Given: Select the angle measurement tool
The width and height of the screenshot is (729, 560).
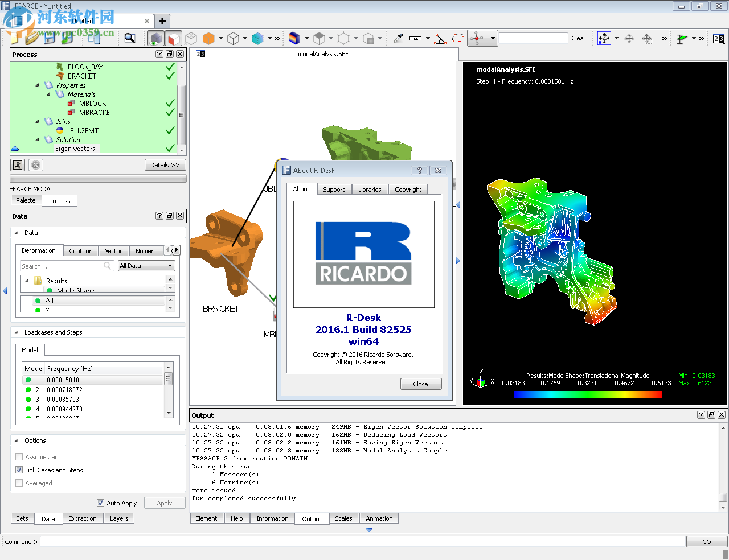Looking at the screenshot, I should (x=440, y=39).
